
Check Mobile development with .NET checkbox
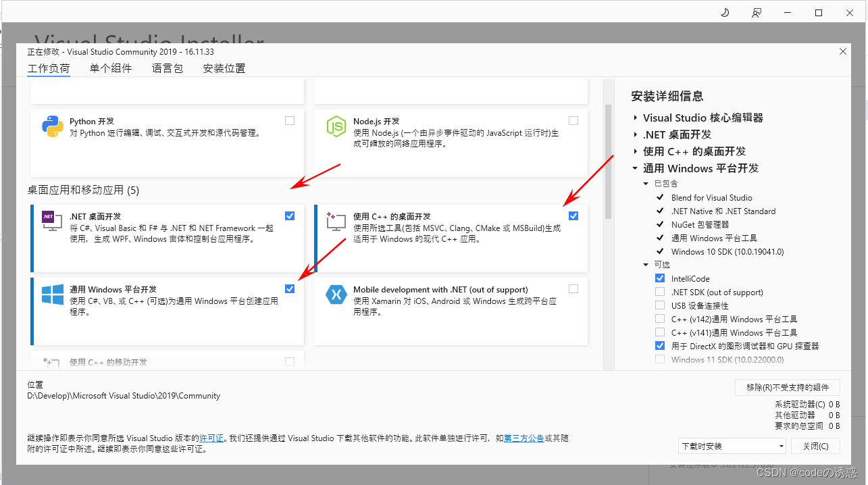click(573, 288)
